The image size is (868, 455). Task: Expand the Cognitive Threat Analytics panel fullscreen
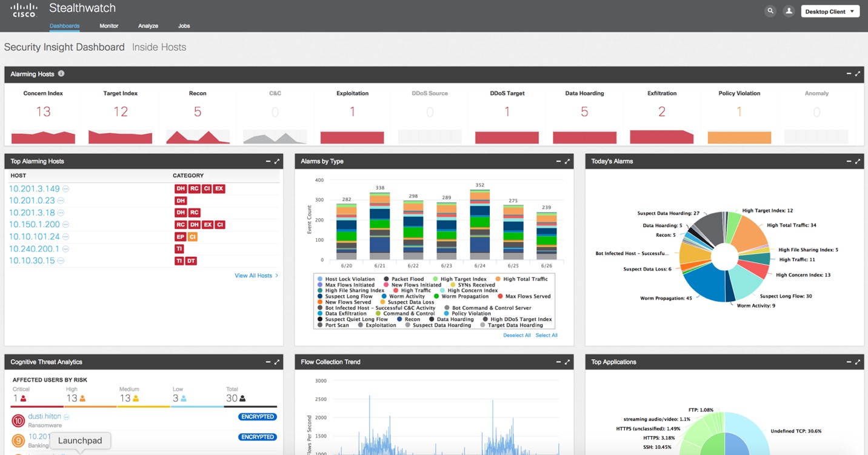277,362
